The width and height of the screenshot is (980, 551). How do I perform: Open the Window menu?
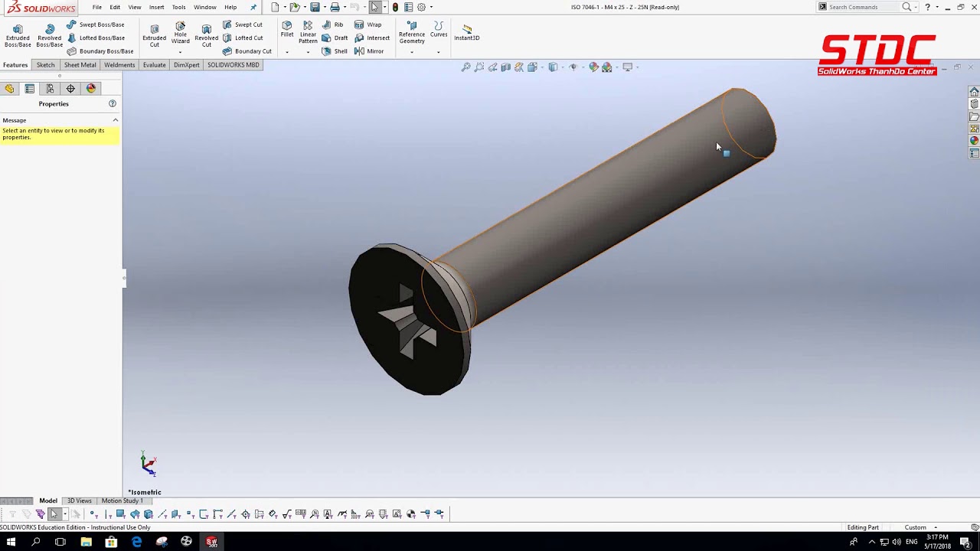tap(204, 7)
